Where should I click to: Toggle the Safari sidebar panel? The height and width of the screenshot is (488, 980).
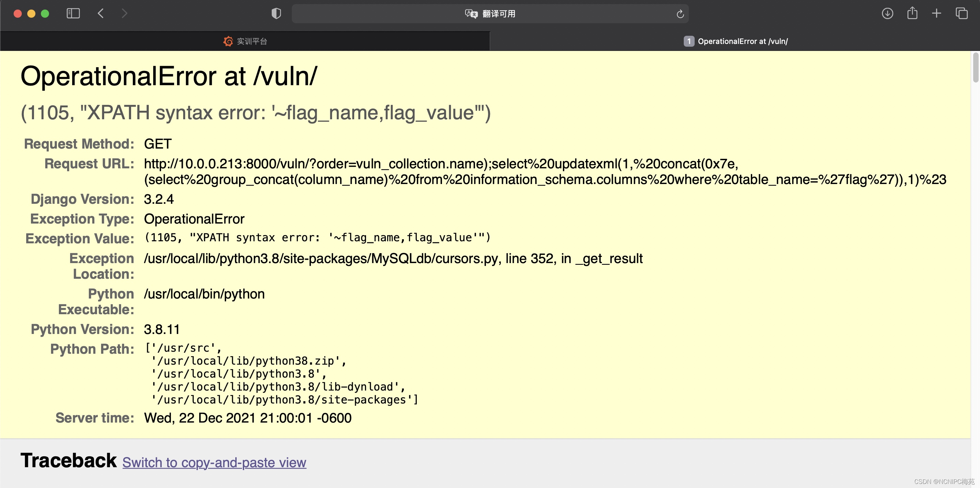[x=73, y=14]
